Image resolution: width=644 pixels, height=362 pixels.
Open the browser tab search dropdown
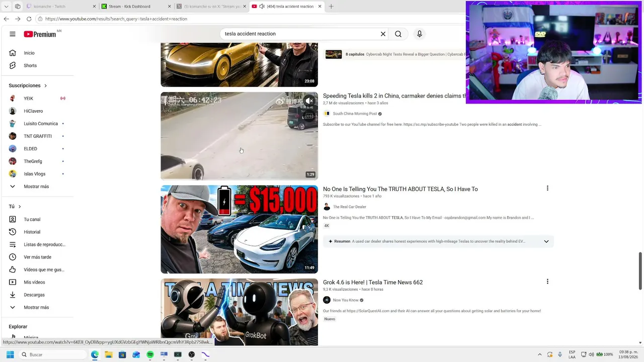point(6,7)
